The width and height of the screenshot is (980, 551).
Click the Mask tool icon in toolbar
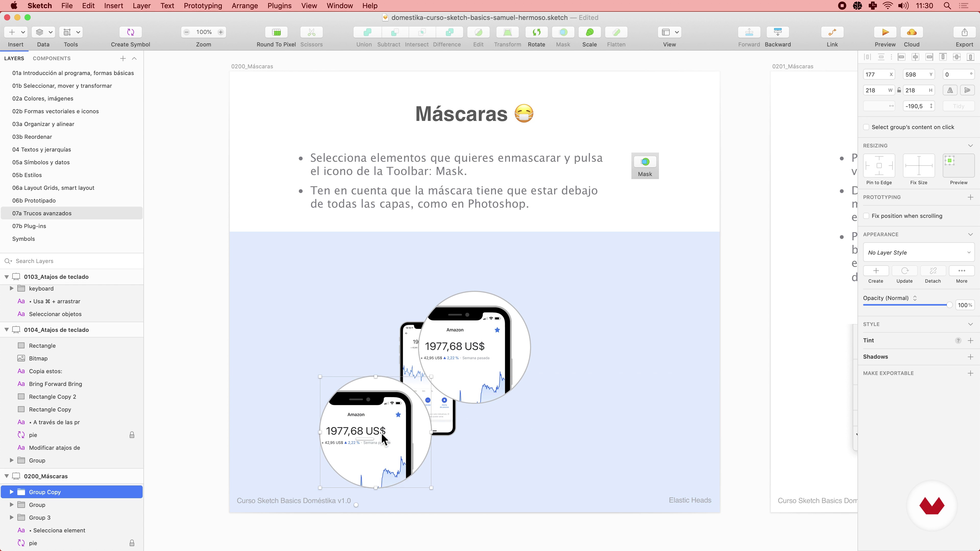coord(563,32)
